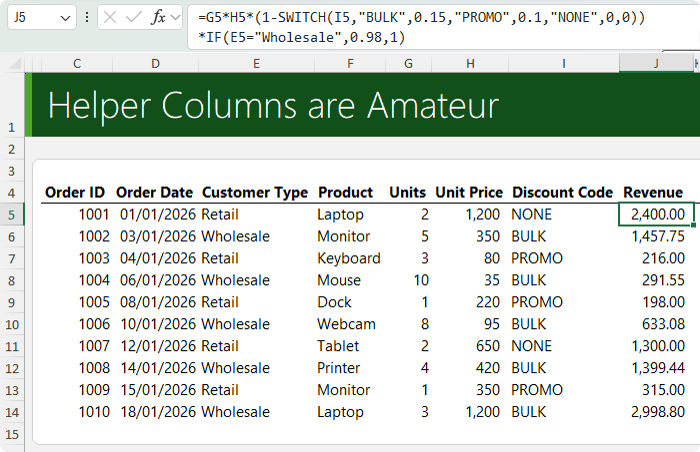Click the Insert Function fx icon

[x=158, y=17]
